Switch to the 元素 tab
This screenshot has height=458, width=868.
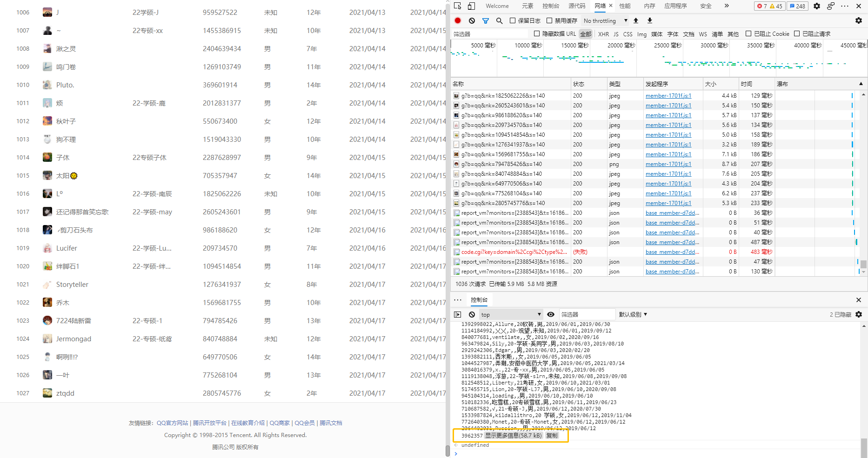pyautogui.click(x=527, y=6)
